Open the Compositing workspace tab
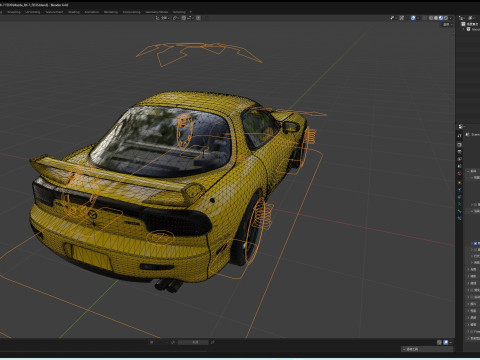The height and width of the screenshot is (360, 480). click(x=132, y=12)
